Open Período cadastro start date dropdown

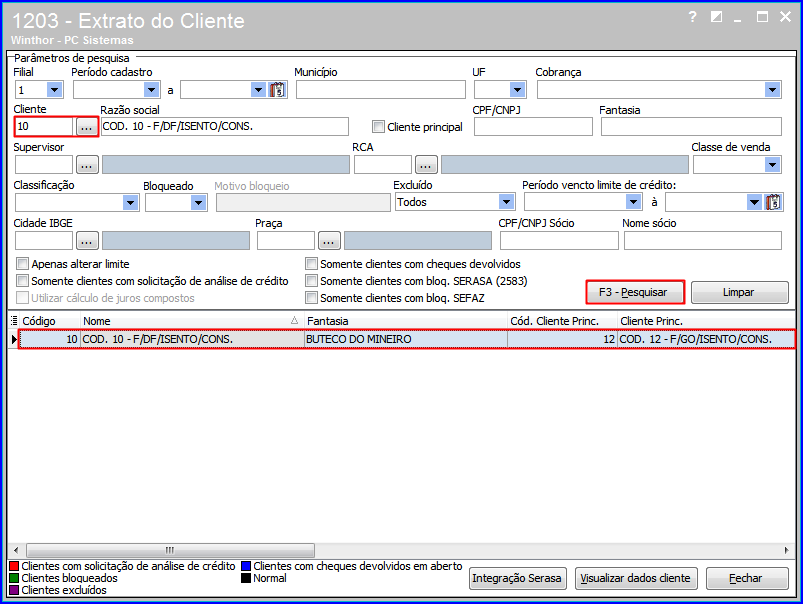[152, 90]
